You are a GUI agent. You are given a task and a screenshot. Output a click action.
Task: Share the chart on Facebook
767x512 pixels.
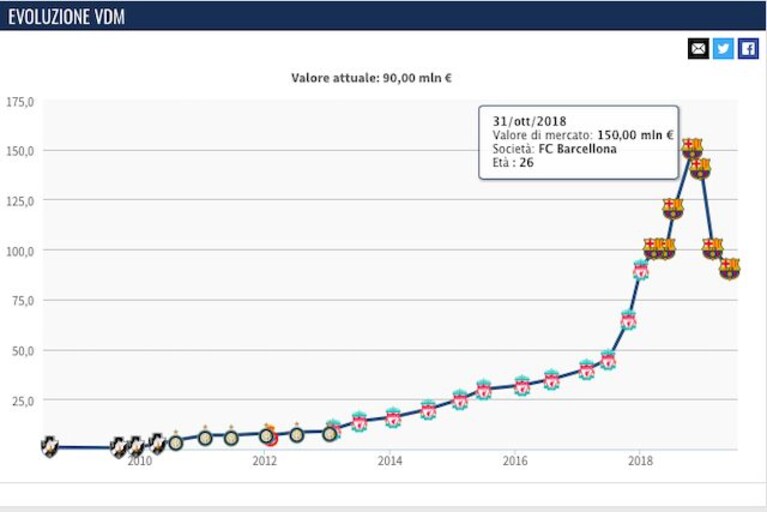748,48
